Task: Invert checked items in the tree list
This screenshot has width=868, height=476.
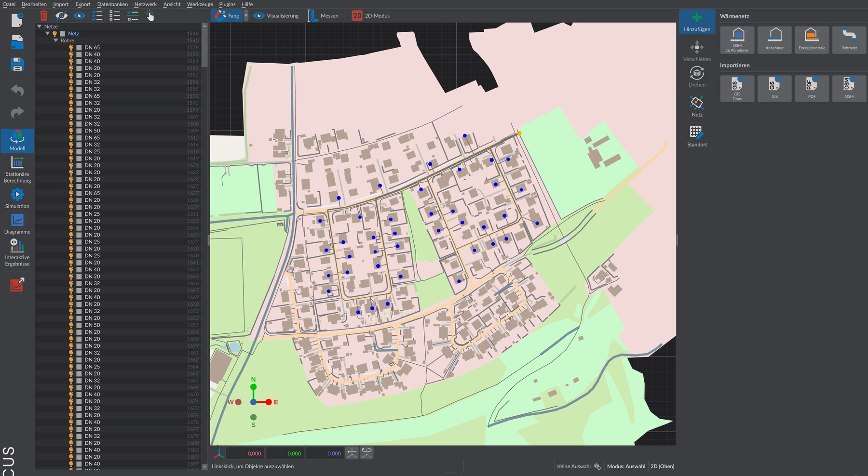Action: pyautogui.click(x=133, y=16)
